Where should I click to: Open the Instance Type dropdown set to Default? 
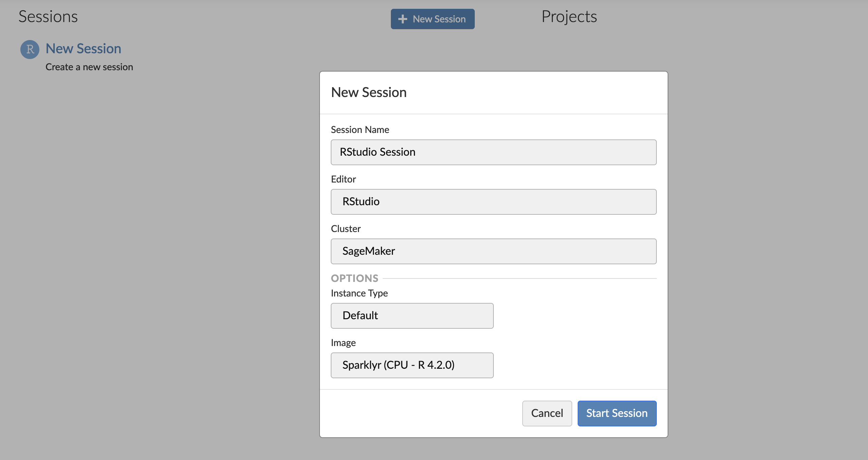(x=412, y=316)
